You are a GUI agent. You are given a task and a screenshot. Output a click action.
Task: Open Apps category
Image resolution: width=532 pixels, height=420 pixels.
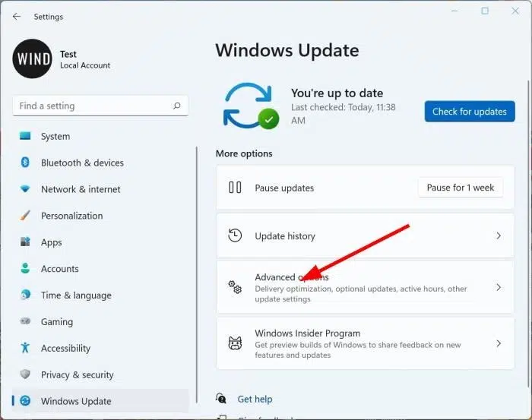pyautogui.click(x=100, y=242)
